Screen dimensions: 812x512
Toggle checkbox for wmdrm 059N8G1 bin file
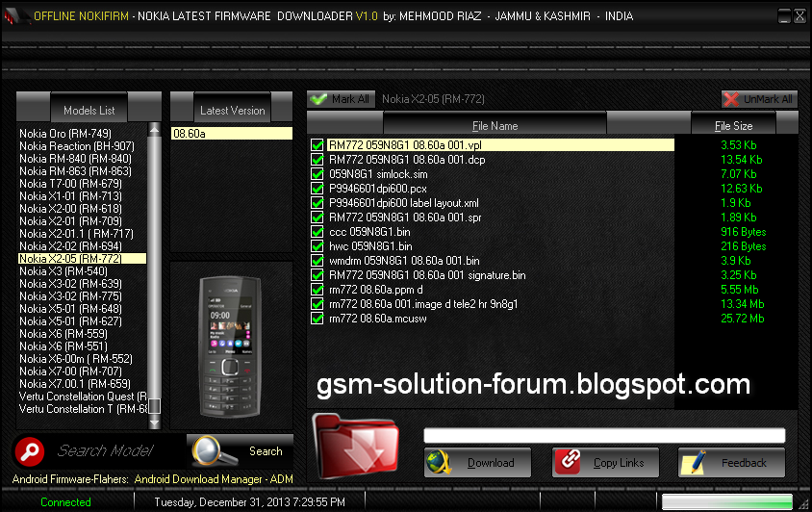tap(317, 261)
